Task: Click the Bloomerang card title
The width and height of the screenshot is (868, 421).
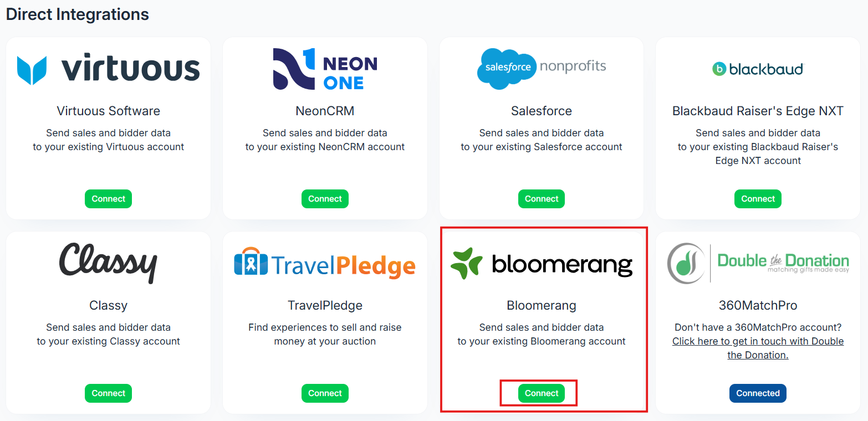Action: click(x=542, y=305)
